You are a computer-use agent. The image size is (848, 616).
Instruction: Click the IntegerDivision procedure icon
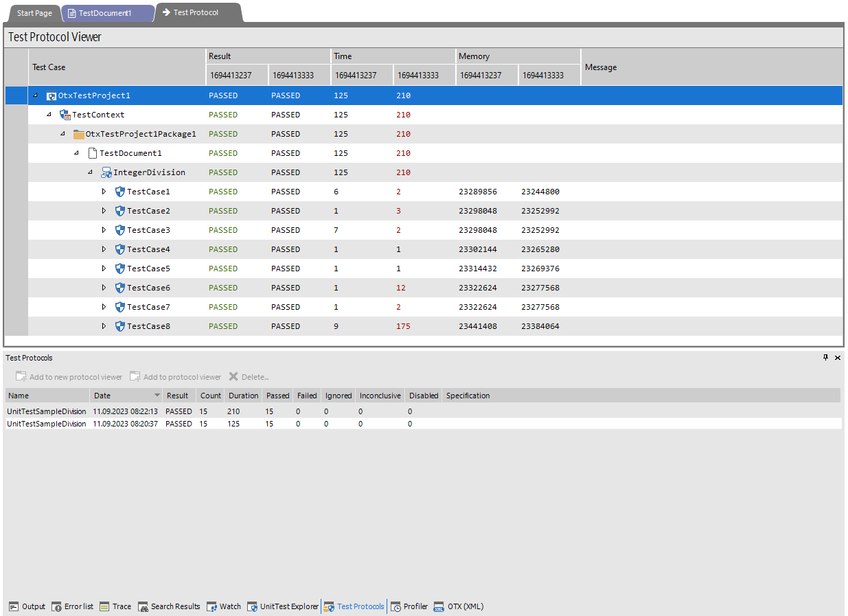pos(106,173)
